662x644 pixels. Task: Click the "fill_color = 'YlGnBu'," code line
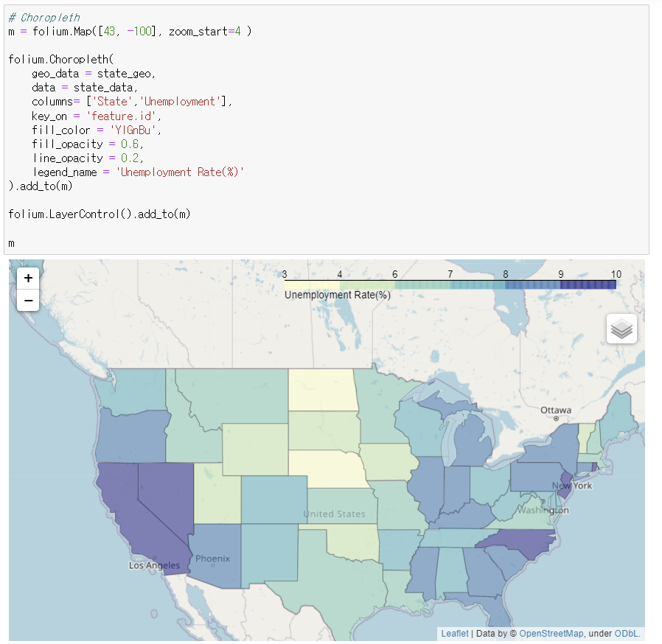(x=97, y=130)
